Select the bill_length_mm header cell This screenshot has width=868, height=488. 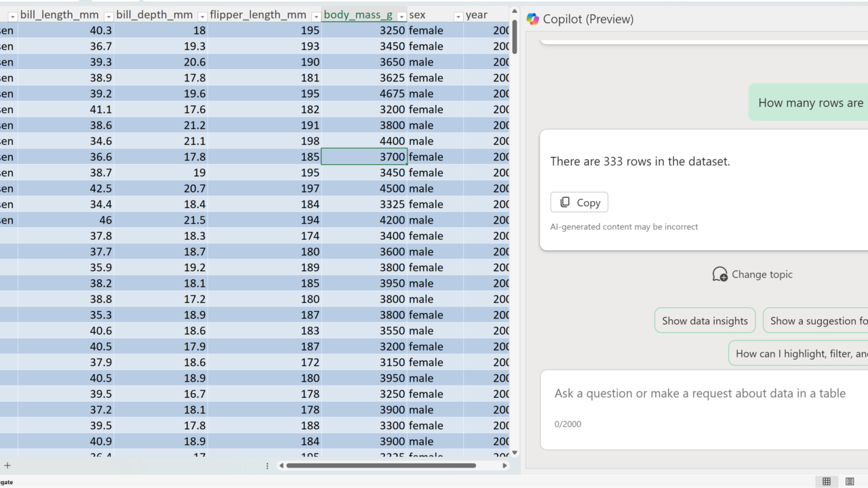66,15
